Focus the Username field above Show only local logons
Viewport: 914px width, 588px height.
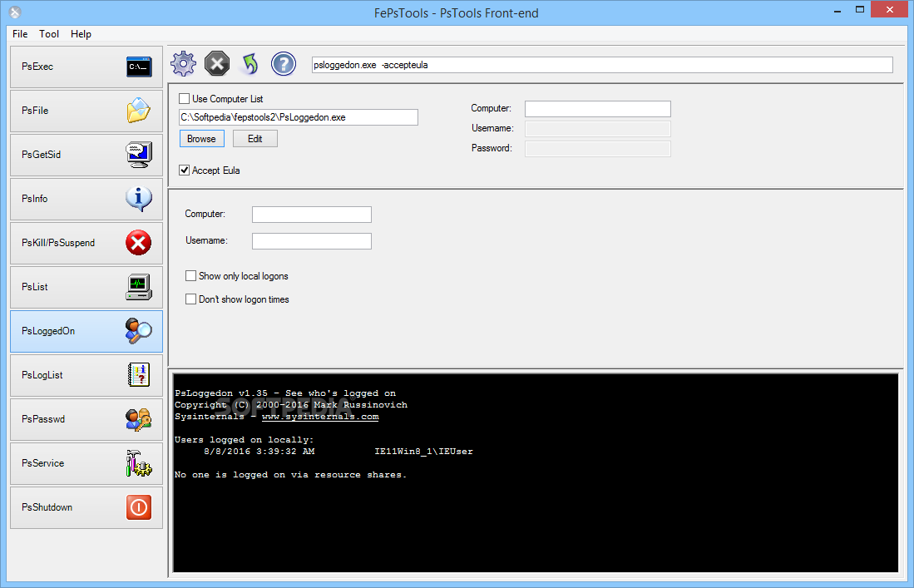tap(311, 241)
